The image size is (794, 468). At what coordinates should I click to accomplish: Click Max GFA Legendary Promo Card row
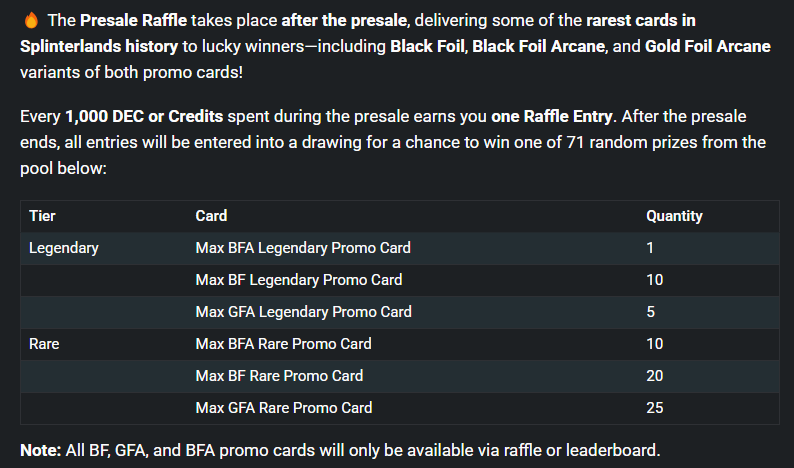click(x=400, y=312)
